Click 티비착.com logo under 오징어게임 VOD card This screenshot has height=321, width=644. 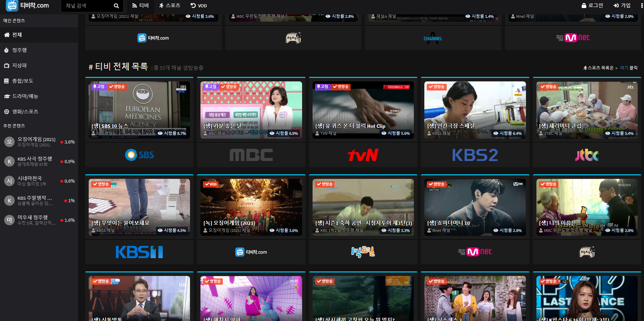251,252
